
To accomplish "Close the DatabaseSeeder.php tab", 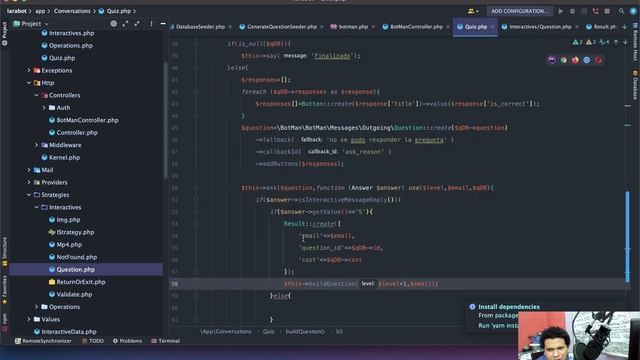I will pyautogui.click(x=230, y=27).
